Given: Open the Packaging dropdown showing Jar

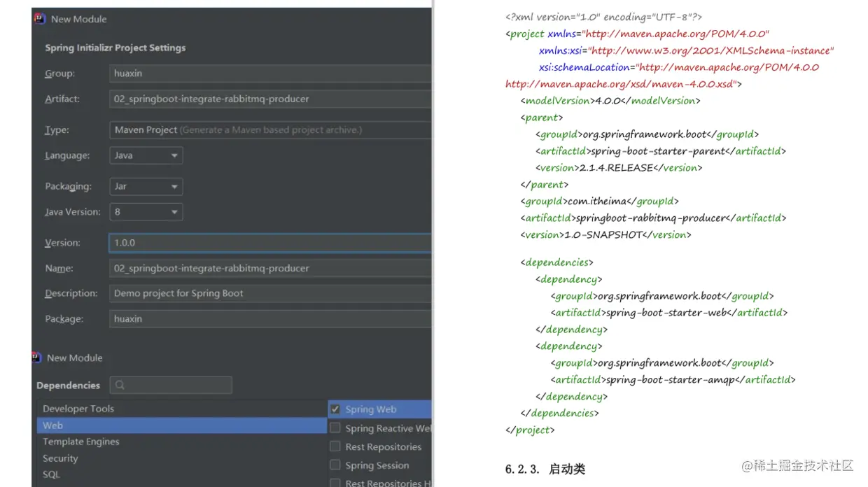Looking at the screenshot, I should point(146,186).
